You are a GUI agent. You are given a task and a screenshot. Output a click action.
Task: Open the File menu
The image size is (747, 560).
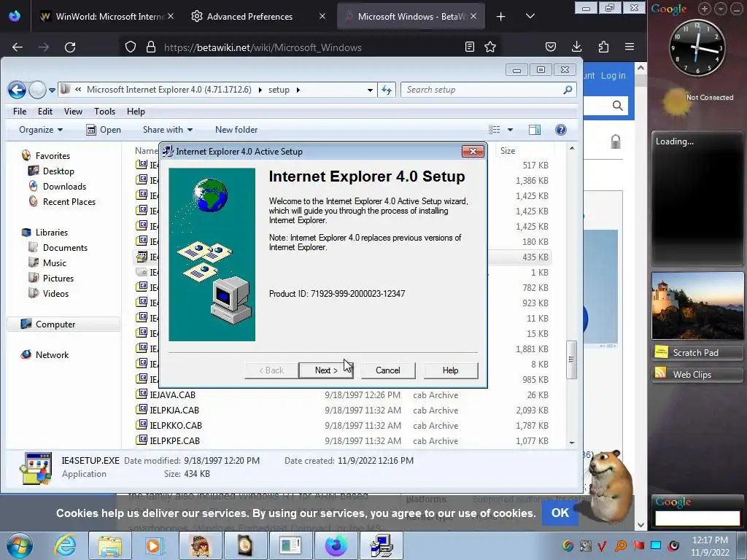tap(20, 112)
